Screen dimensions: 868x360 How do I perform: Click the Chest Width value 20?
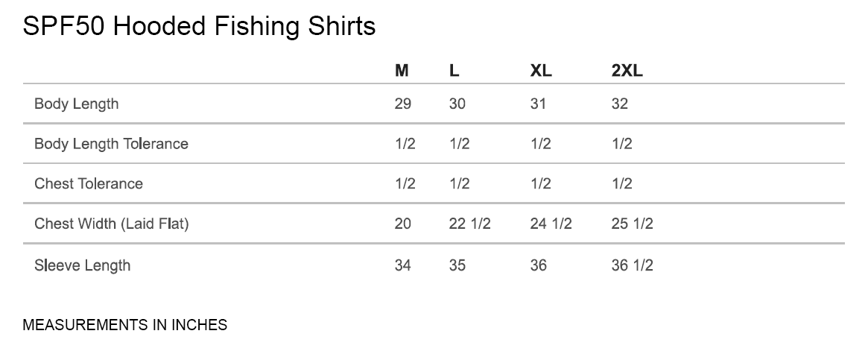(403, 224)
